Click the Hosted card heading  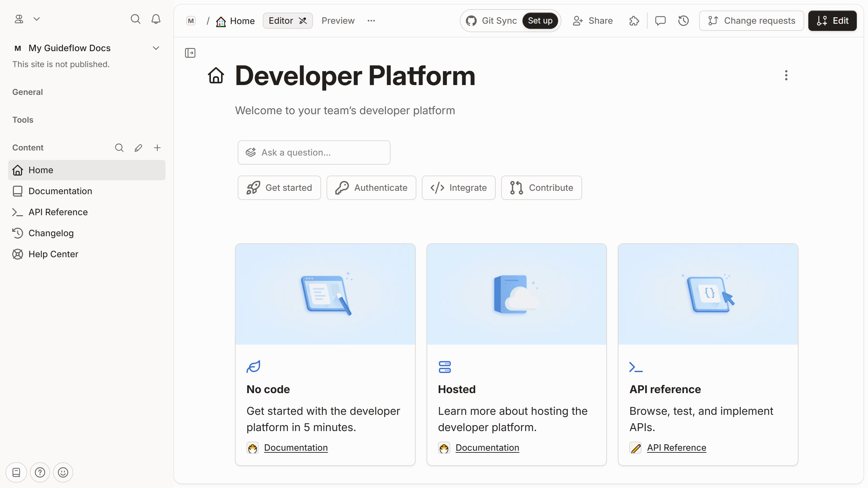456,389
